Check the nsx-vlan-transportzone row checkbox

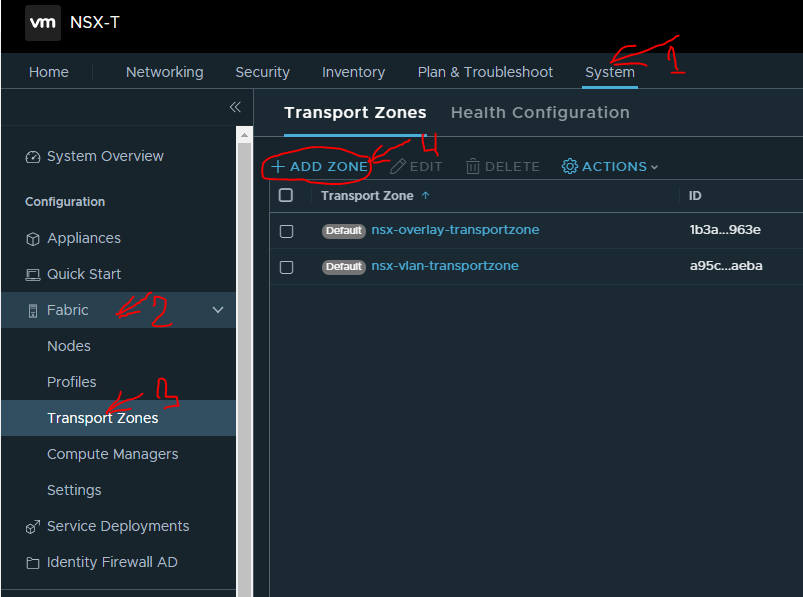286,267
